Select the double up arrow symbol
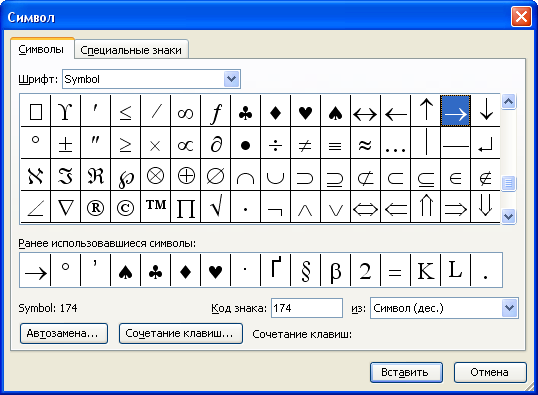 coord(425,207)
